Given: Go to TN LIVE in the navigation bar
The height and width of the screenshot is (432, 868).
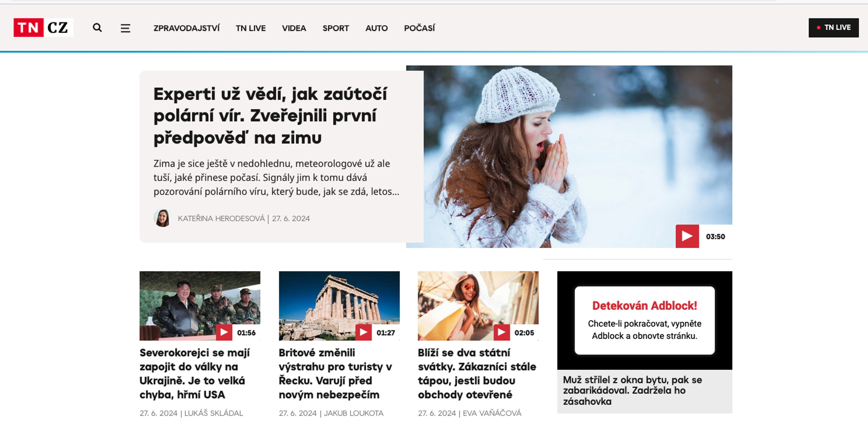Looking at the screenshot, I should point(251,28).
